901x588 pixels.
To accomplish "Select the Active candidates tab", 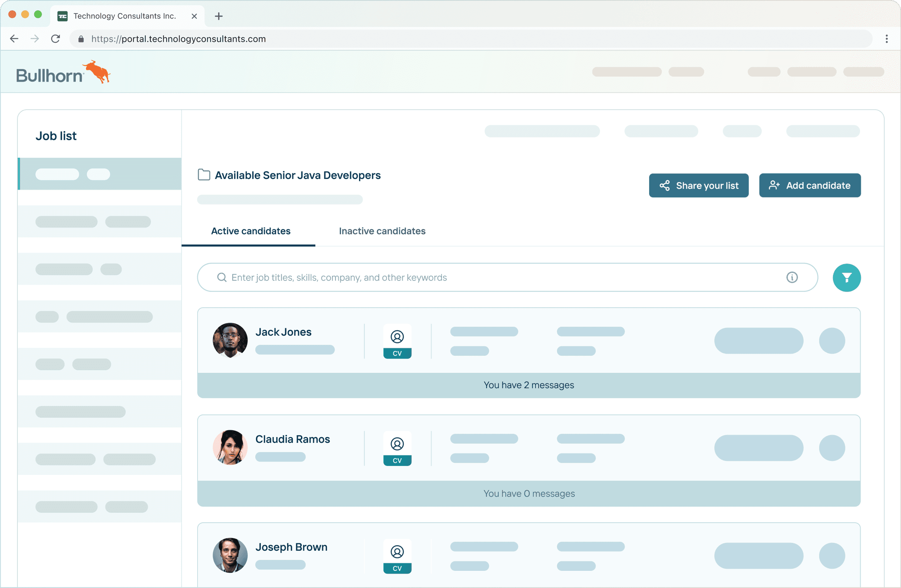I will (250, 231).
